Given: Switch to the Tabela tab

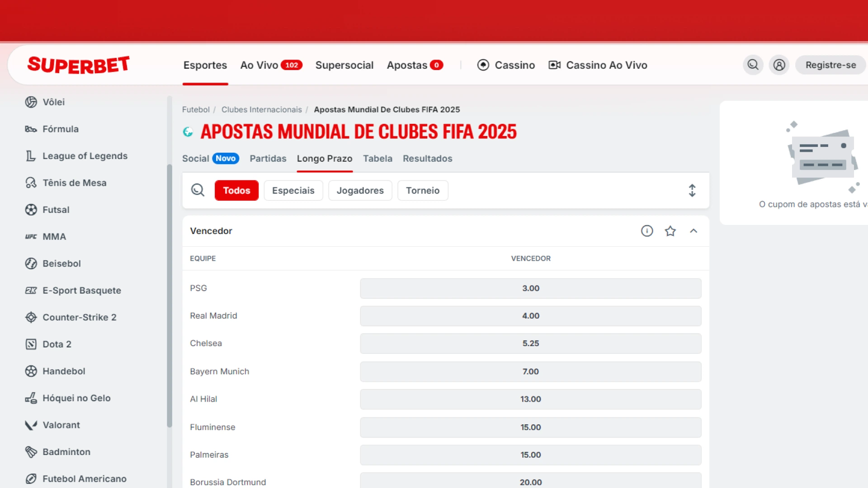Looking at the screenshot, I should coord(377,159).
